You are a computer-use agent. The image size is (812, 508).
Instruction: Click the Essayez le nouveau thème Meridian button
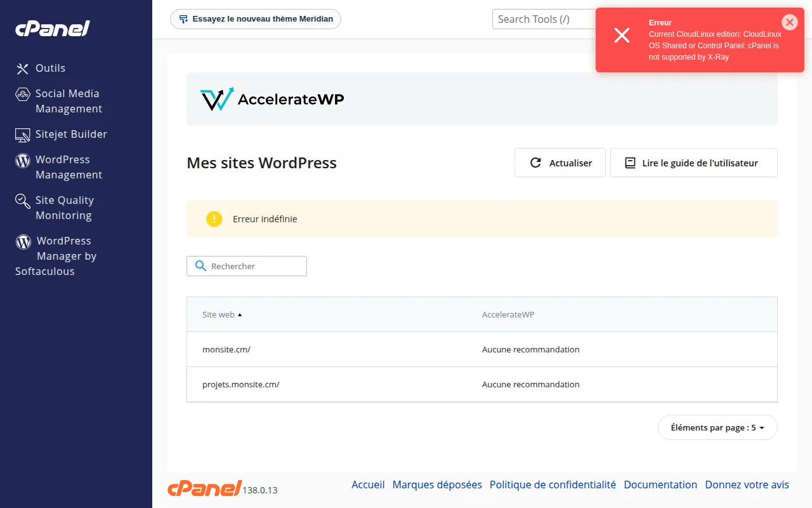tap(256, 19)
